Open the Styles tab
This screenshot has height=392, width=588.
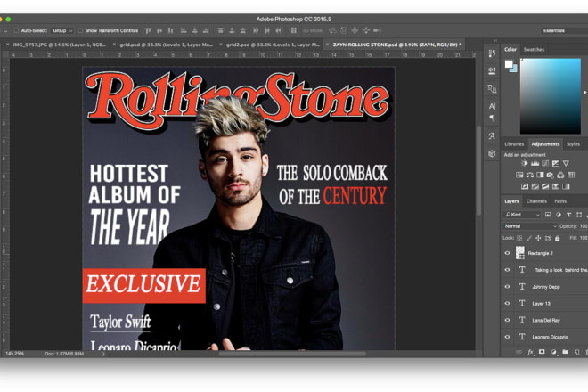click(573, 144)
